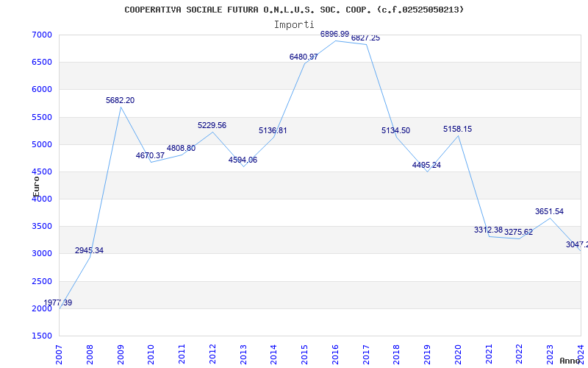This screenshot has height=368, width=588.
Task: Select the data label 6827.25
Action: coord(365,38)
